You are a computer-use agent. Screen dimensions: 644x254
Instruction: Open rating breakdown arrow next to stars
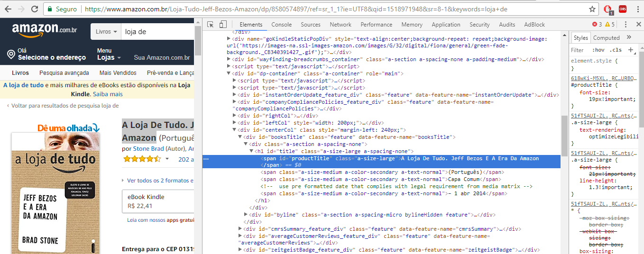[167, 159]
